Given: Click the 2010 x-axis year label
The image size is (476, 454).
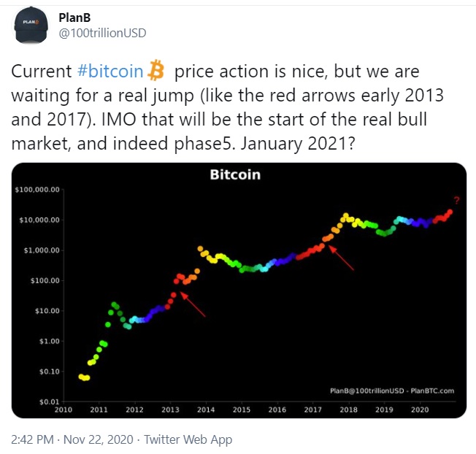Looking at the screenshot, I should [64, 410].
